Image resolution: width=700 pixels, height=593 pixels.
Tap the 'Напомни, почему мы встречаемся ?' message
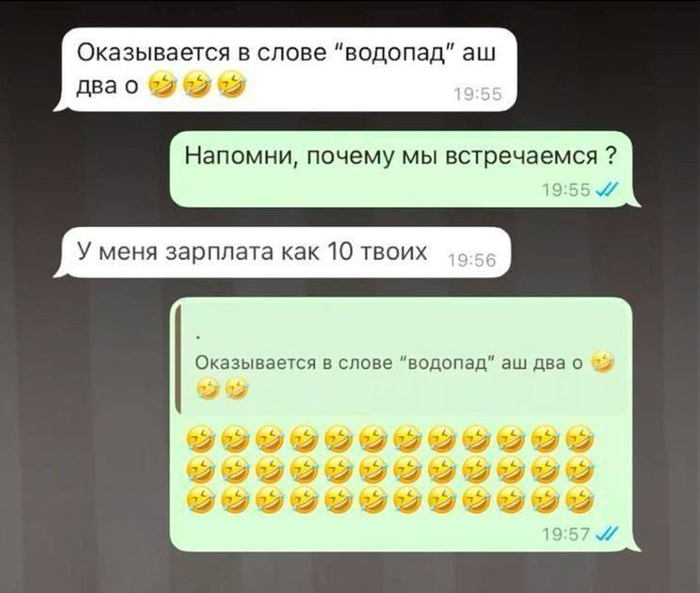click(x=402, y=169)
